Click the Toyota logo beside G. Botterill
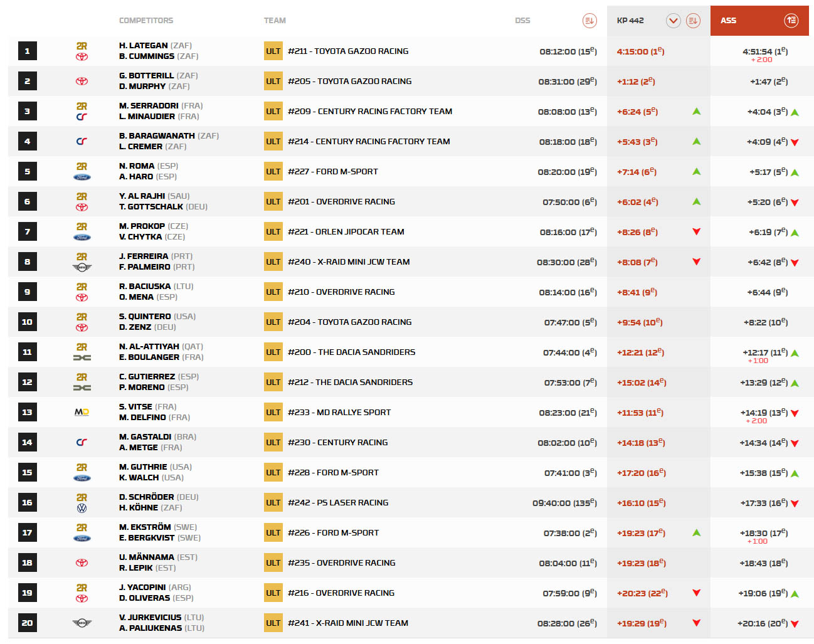Image resolution: width=814 pixels, height=644 pixels. coord(82,82)
